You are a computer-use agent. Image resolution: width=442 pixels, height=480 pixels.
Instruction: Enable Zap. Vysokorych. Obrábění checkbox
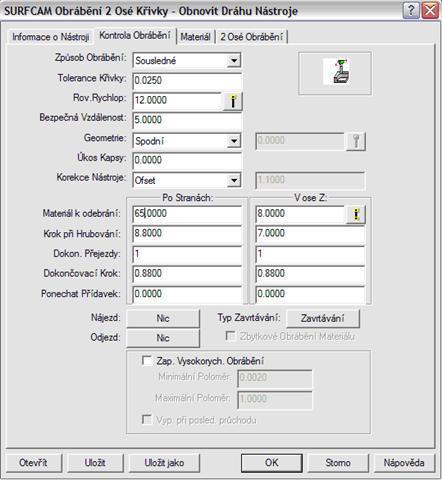(x=147, y=361)
